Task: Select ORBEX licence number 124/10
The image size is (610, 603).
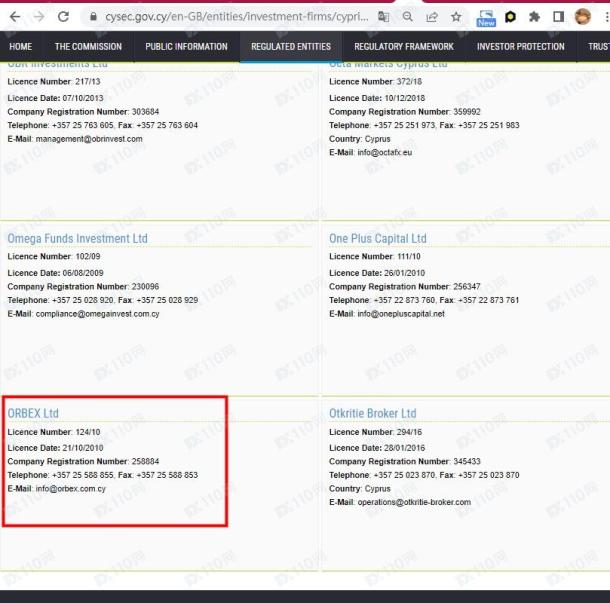Action: 88,432
